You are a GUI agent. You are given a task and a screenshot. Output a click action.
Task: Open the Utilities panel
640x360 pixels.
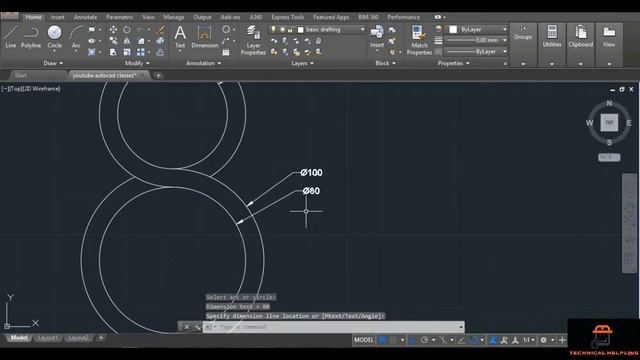(552, 45)
